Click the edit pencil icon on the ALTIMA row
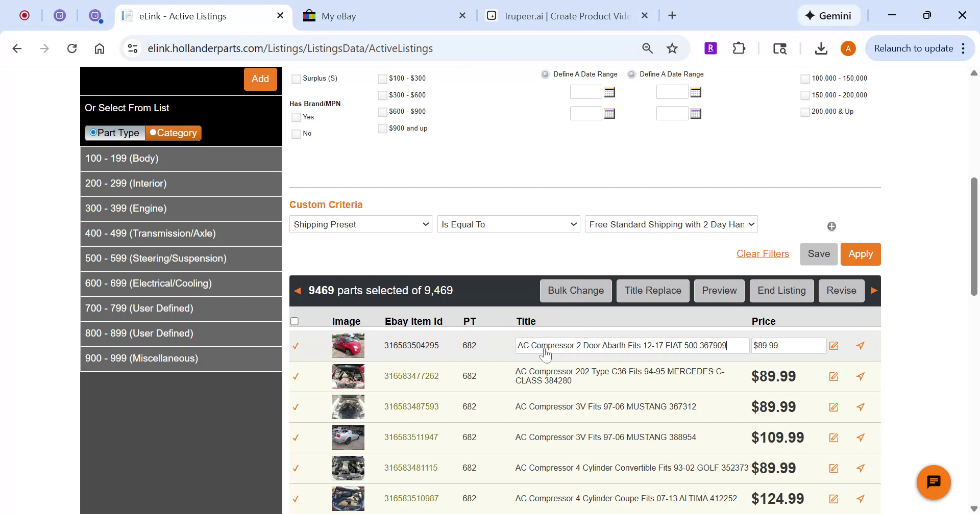Viewport: 980px width, 514px height. point(834,498)
